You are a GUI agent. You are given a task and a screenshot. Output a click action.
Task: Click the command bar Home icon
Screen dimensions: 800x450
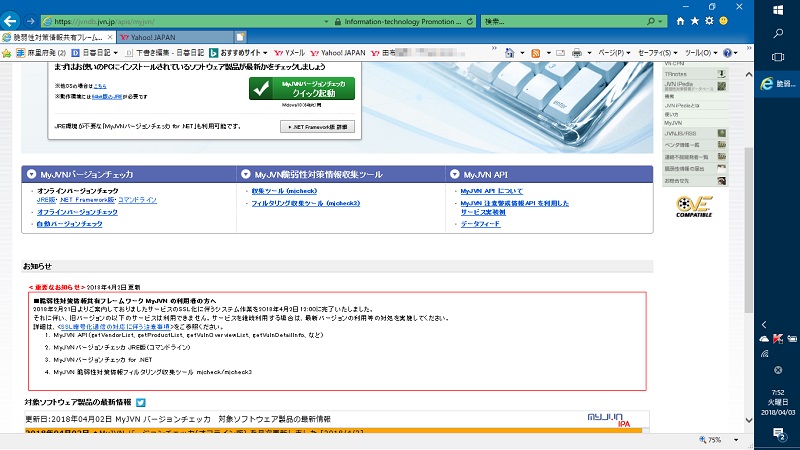click(509, 53)
